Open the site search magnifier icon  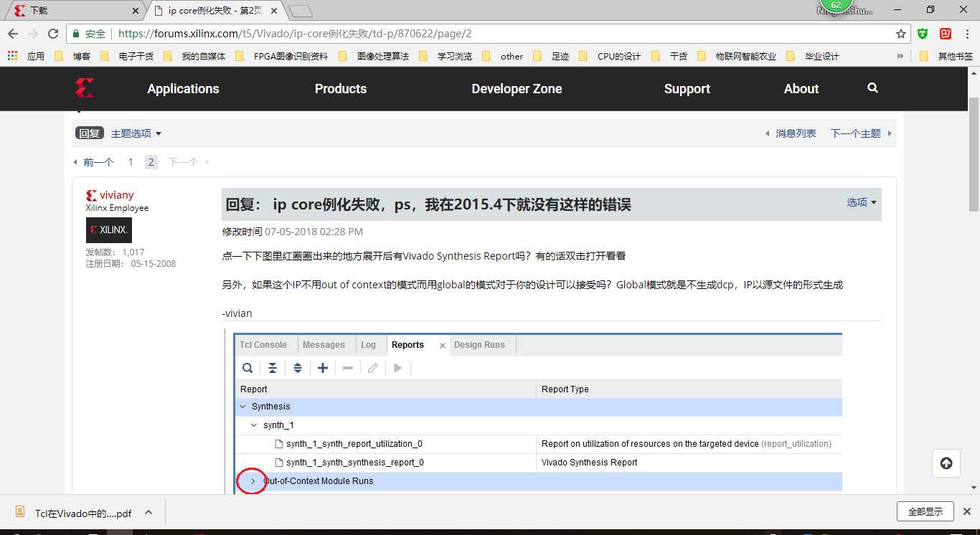point(872,87)
